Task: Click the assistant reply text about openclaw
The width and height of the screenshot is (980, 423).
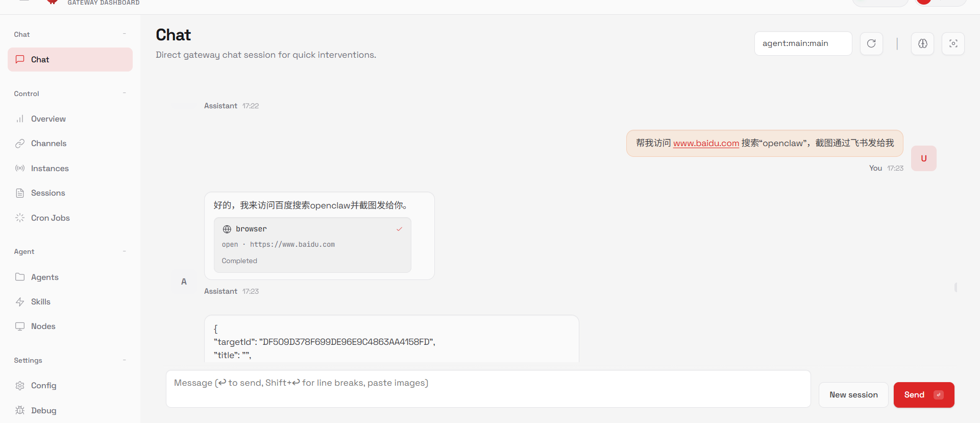Action: [310, 205]
